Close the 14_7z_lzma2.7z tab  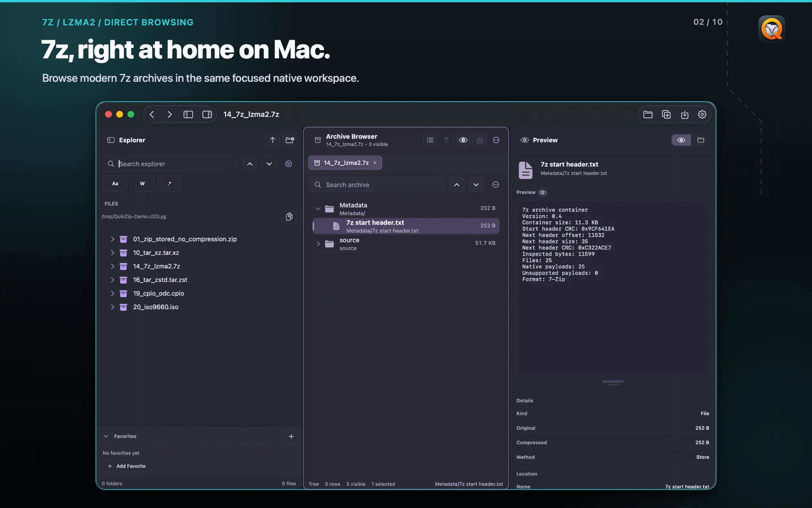[x=375, y=163]
